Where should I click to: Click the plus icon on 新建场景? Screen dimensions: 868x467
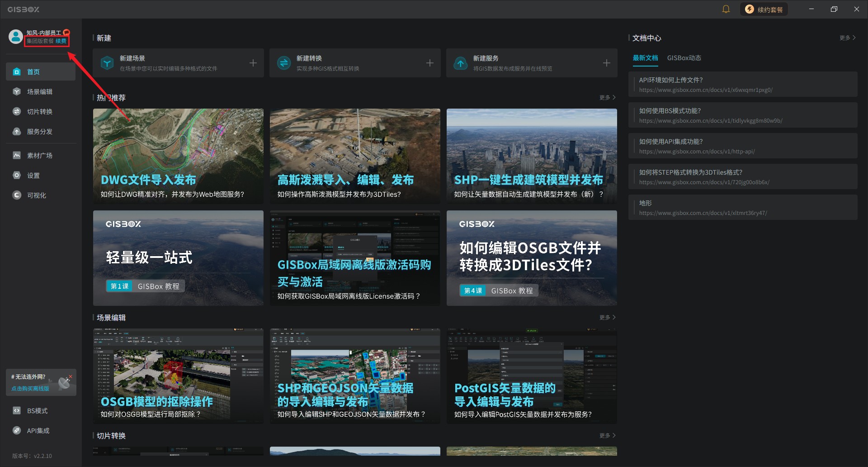(253, 63)
